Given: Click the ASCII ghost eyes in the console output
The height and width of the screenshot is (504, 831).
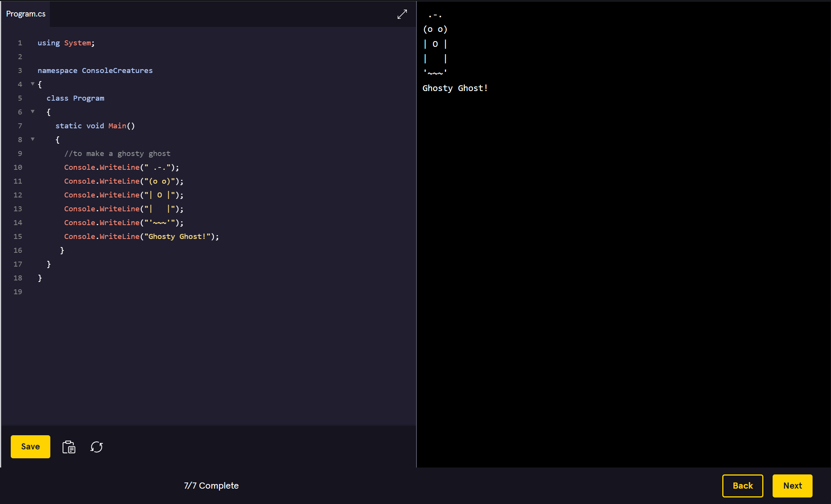Looking at the screenshot, I should coord(435,29).
